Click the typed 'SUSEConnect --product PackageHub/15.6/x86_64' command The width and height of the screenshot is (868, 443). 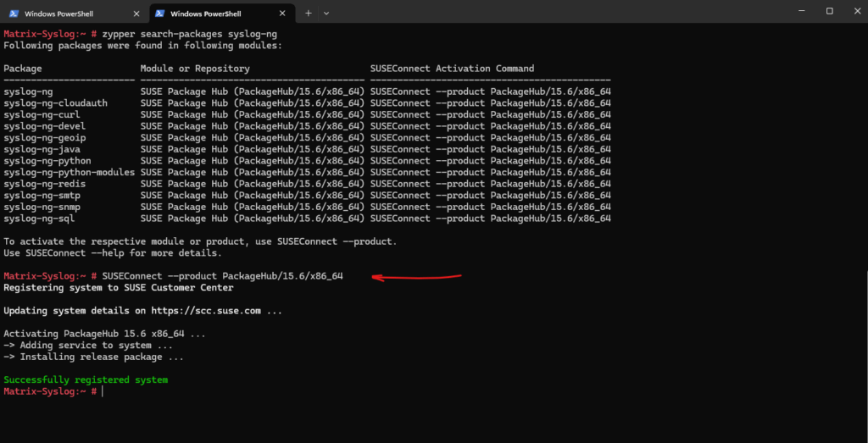(x=223, y=276)
